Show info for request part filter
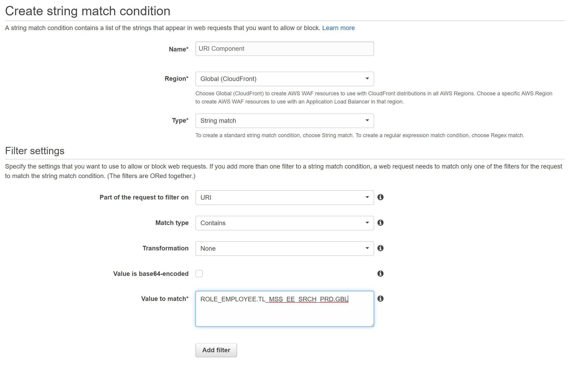Viewport: 588px width, 365px height. [380, 197]
